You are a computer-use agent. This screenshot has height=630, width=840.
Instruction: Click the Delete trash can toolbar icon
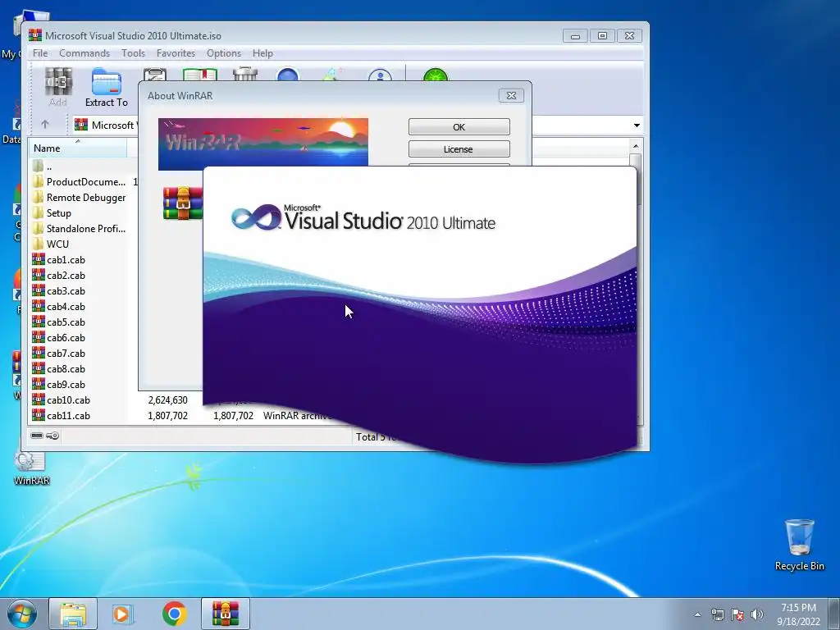click(x=245, y=75)
